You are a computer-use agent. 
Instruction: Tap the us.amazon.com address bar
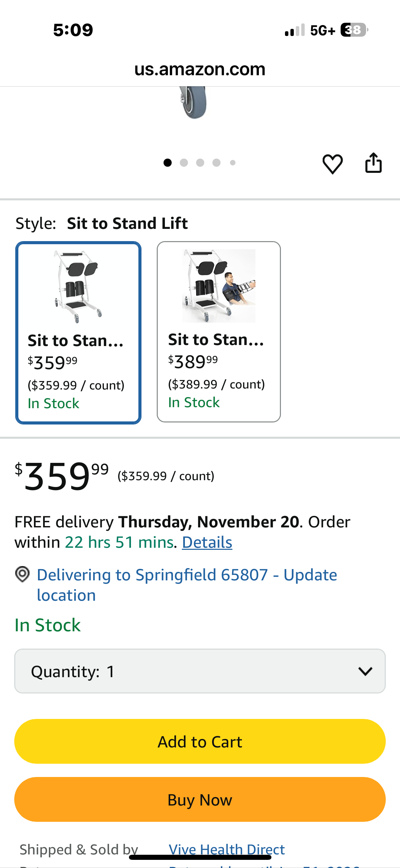pos(199,69)
